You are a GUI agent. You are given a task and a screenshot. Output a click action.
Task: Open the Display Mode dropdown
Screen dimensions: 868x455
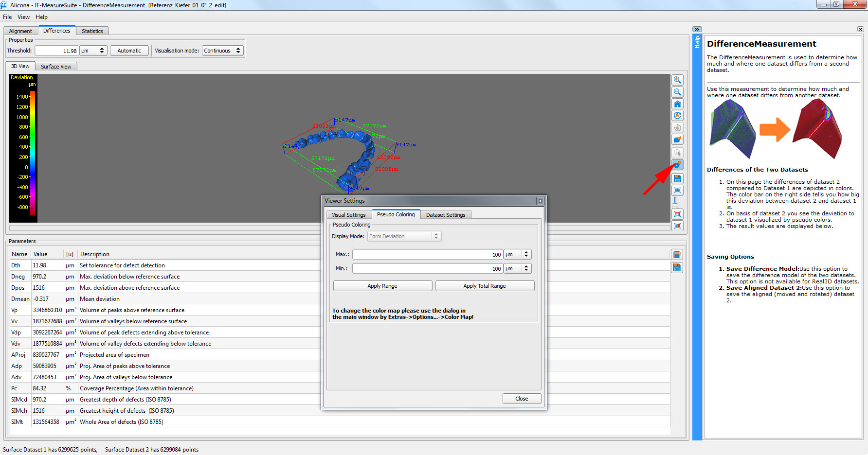(404, 236)
